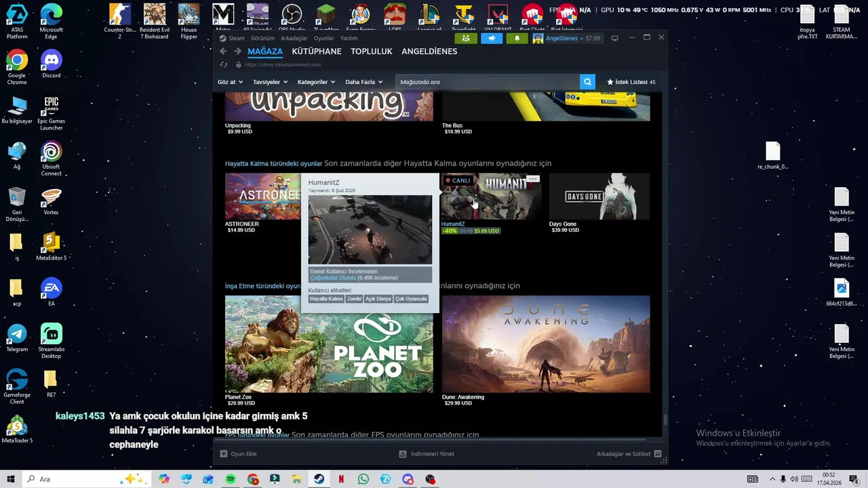The width and height of the screenshot is (868, 488).
Task: Open the Microsoft Edge desktop shortcut
Action: [51, 22]
